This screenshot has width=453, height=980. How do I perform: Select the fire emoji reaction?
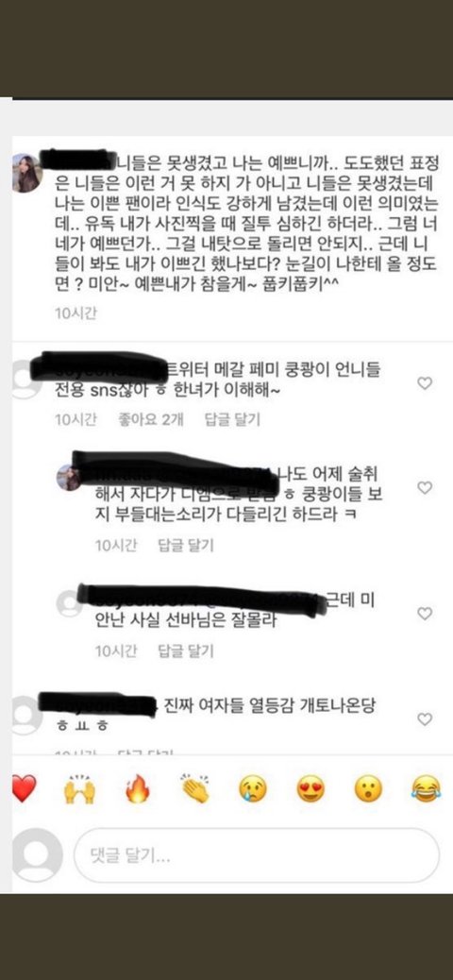coord(138,788)
